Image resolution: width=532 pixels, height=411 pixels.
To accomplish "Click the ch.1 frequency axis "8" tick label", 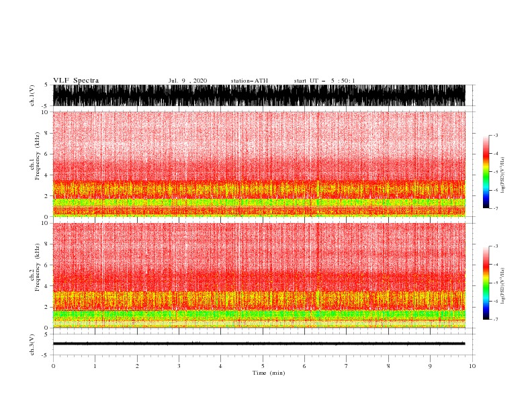I will click(46, 133).
